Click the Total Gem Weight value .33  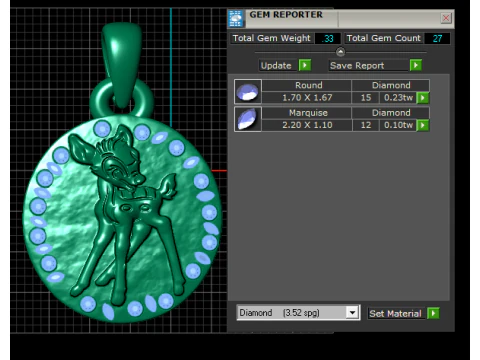tap(328, 38)
